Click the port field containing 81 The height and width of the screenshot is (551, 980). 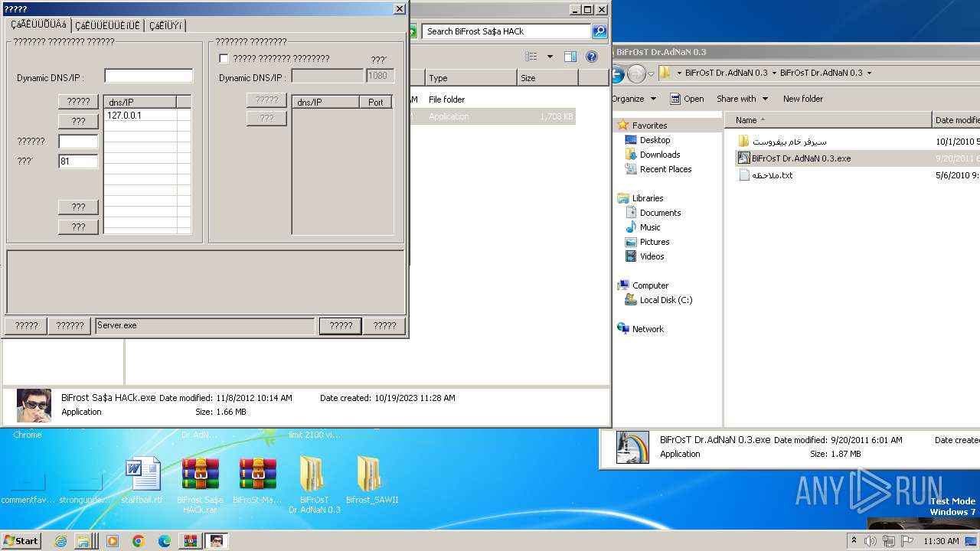[x=78, y=161]
